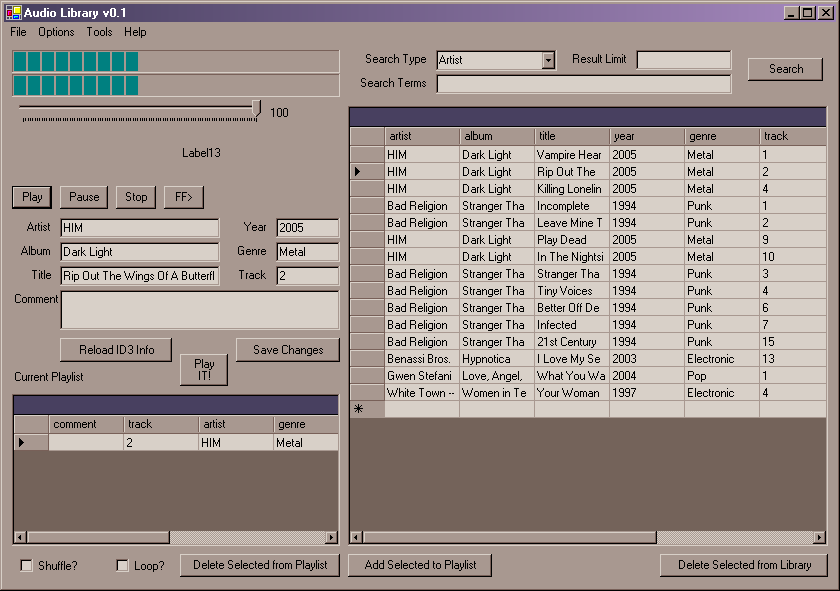Open the Search Type dropdown
Image resolution: width=840 pixels, height=591 pixels.
pyautogui.click(x=548, y=60)
